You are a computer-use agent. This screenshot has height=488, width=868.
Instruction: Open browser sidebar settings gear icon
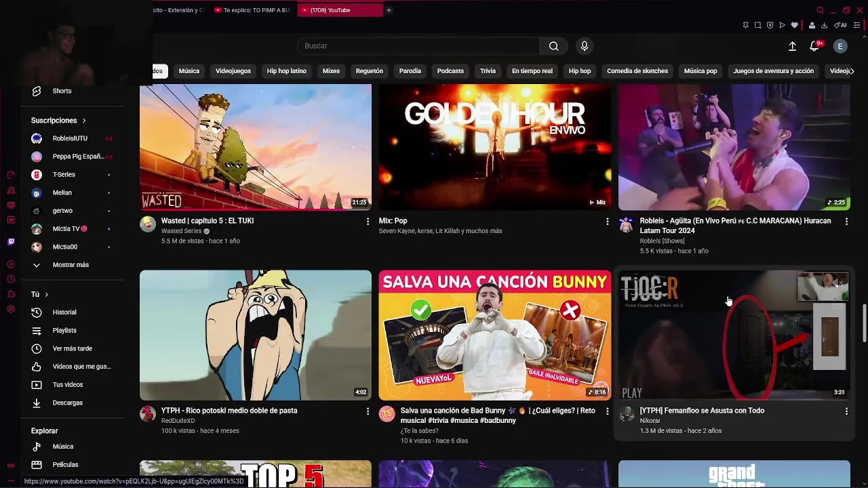point(11,309)
